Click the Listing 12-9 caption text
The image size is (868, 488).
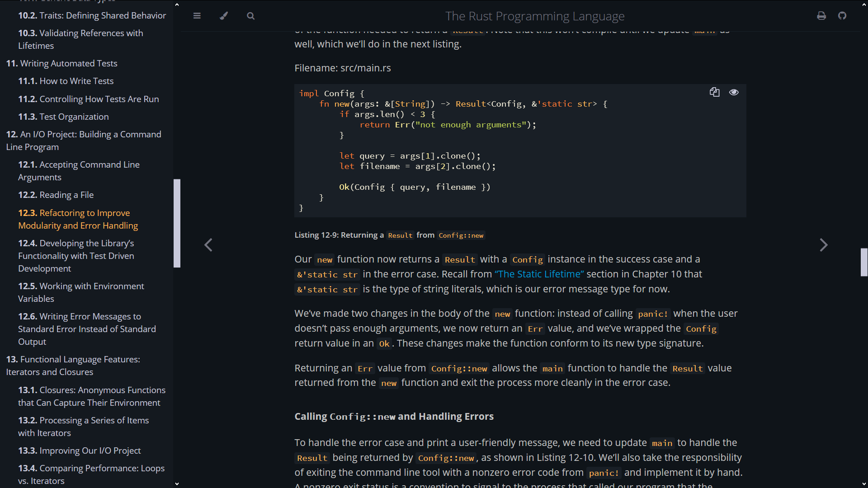pos(389,235)
